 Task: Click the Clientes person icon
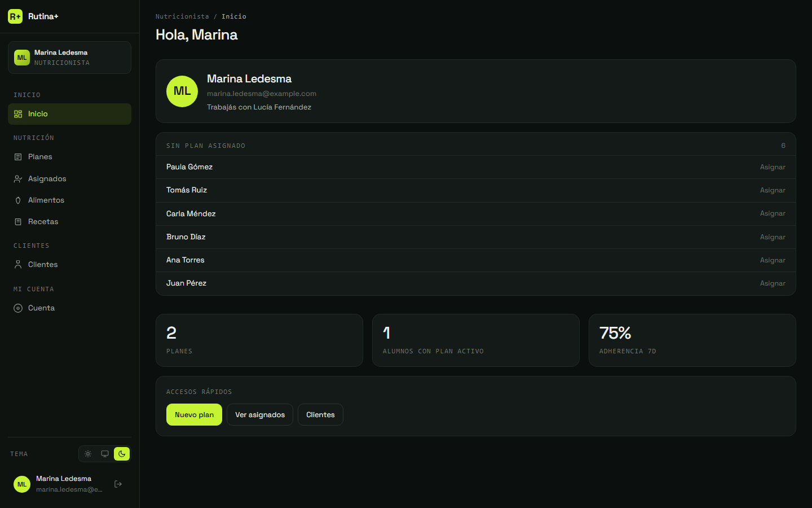pyautogui.click(x=18, y=265)
